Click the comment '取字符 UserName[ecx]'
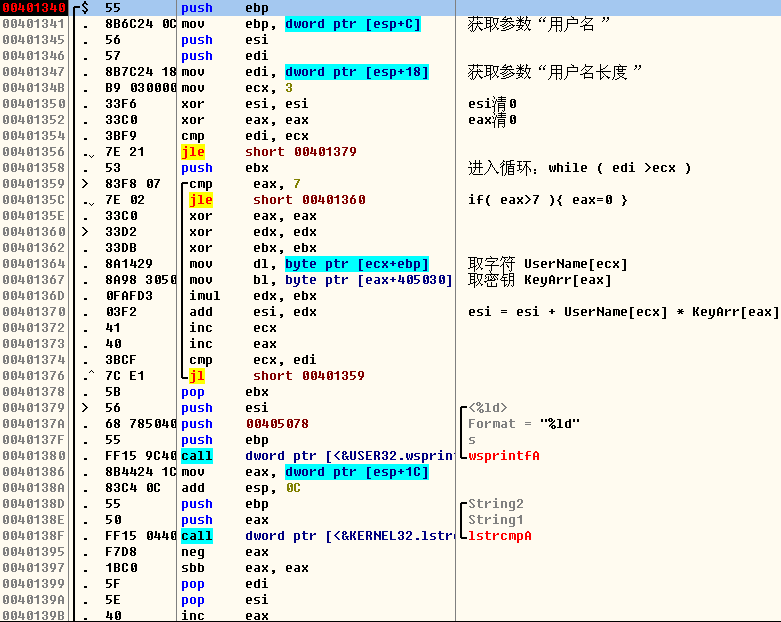Screen dimensions: 781x622 click(x=547, y=263)
